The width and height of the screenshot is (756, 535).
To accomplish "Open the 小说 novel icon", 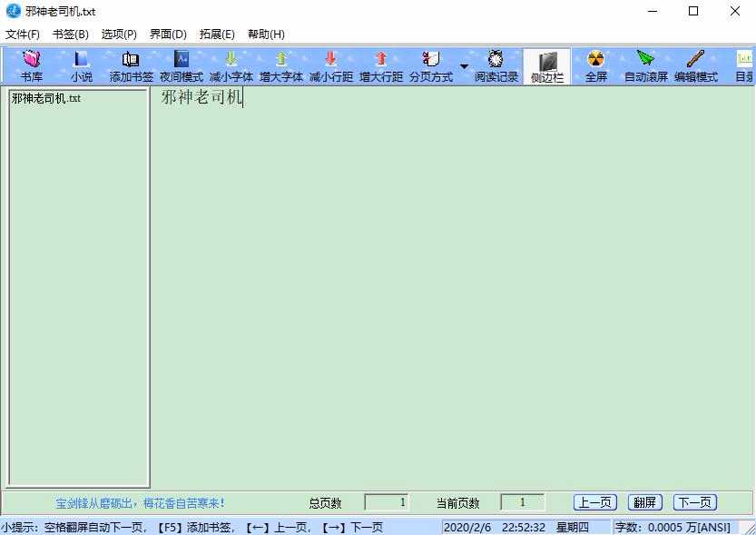I will click(x=82, y=66).
